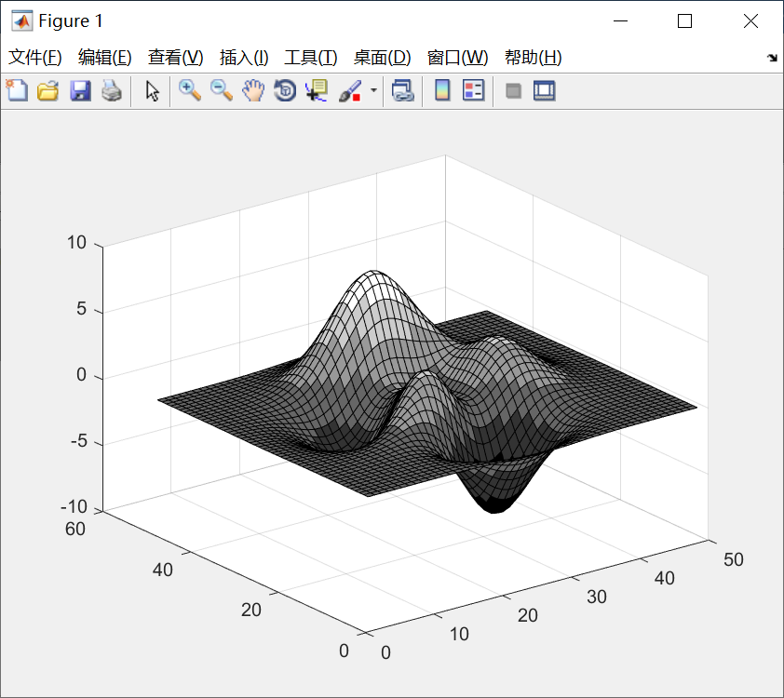This screenshot has height=698, width=784.
Task: Select the Data Cursor tool
Action: tap(317, 91)
